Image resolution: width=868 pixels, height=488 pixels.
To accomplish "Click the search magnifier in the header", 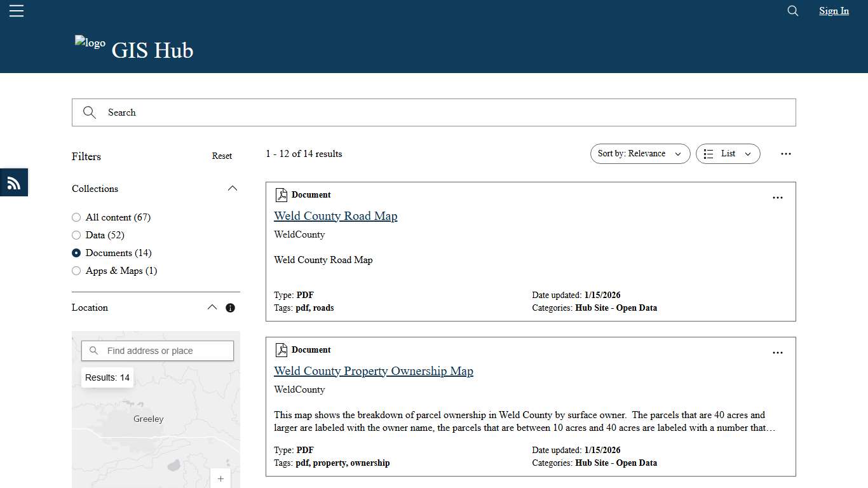I will [x=792, y=11].
